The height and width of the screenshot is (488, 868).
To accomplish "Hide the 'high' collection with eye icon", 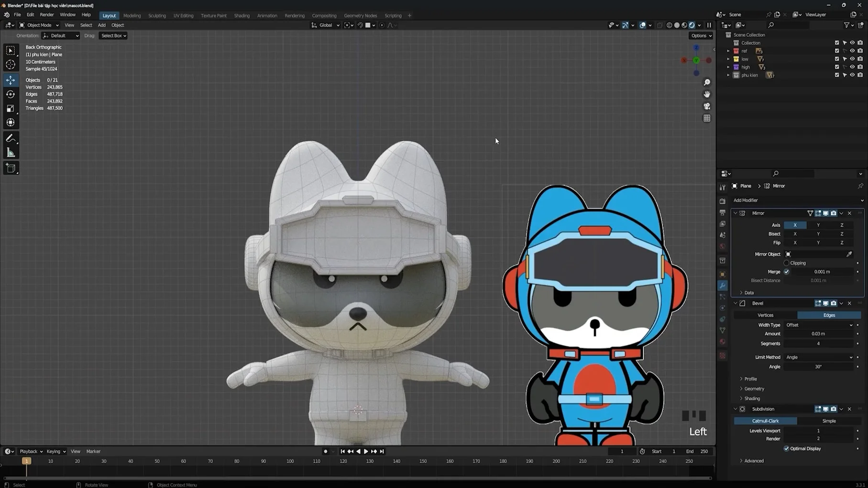I will [852, 67].
